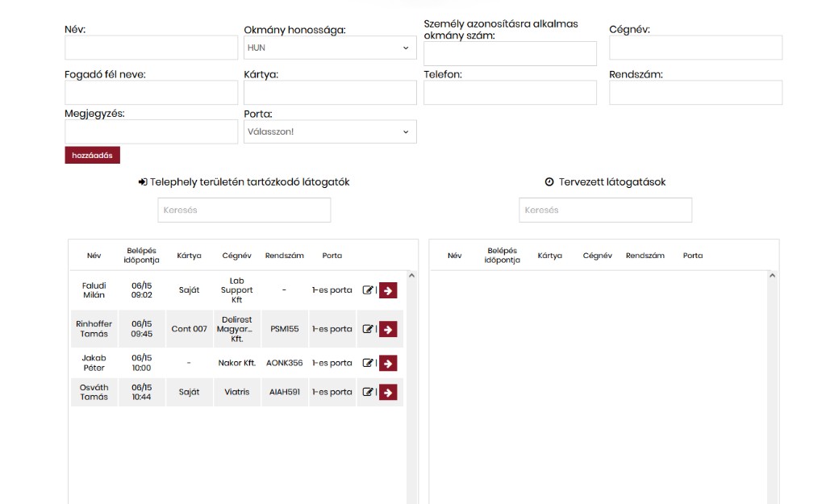This screenshot has width=826, height=504.
Task: Click license plate AIAH591
Action: pos(285,392)
